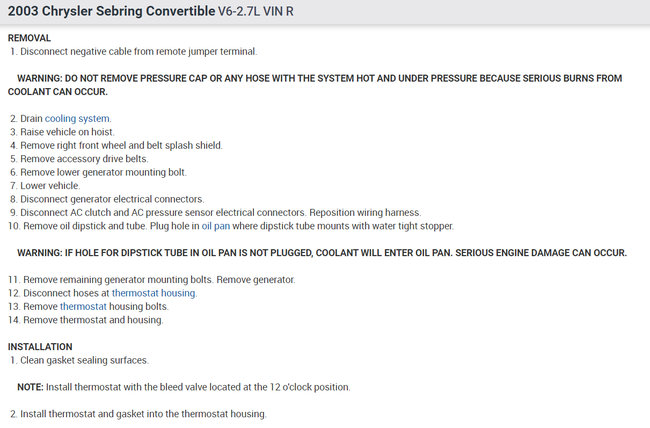Open the "thermostat" link in step 13

coord(83,307)
